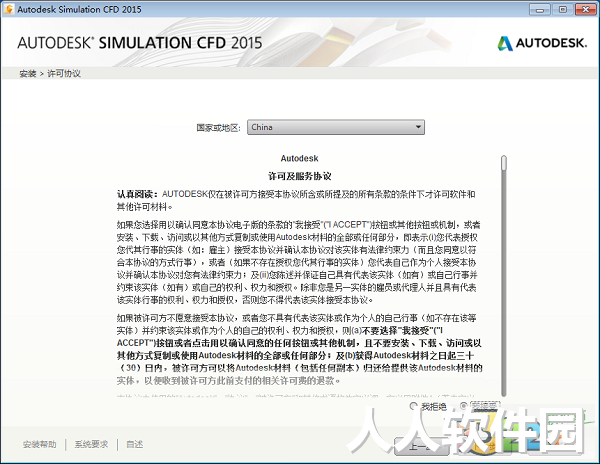Click the 安装 breadcrumb text
Viewport: 600px width, 464px height.
click(x=28, y=73)
